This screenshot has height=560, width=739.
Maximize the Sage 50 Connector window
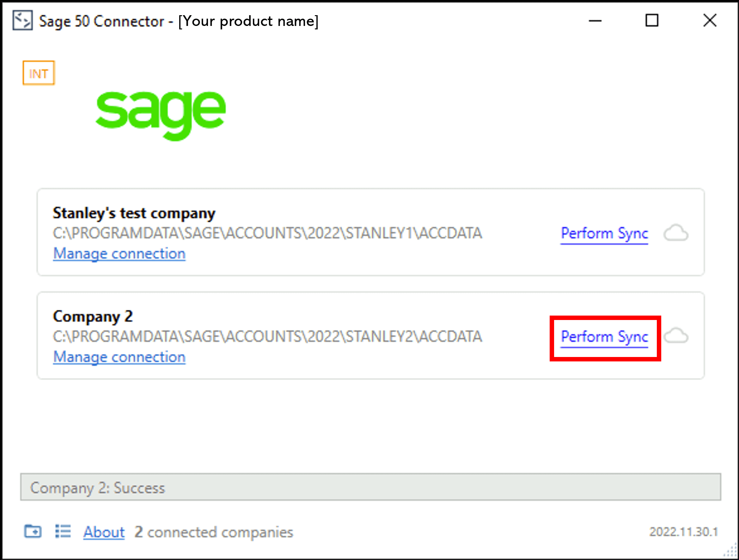click(651, 20)
